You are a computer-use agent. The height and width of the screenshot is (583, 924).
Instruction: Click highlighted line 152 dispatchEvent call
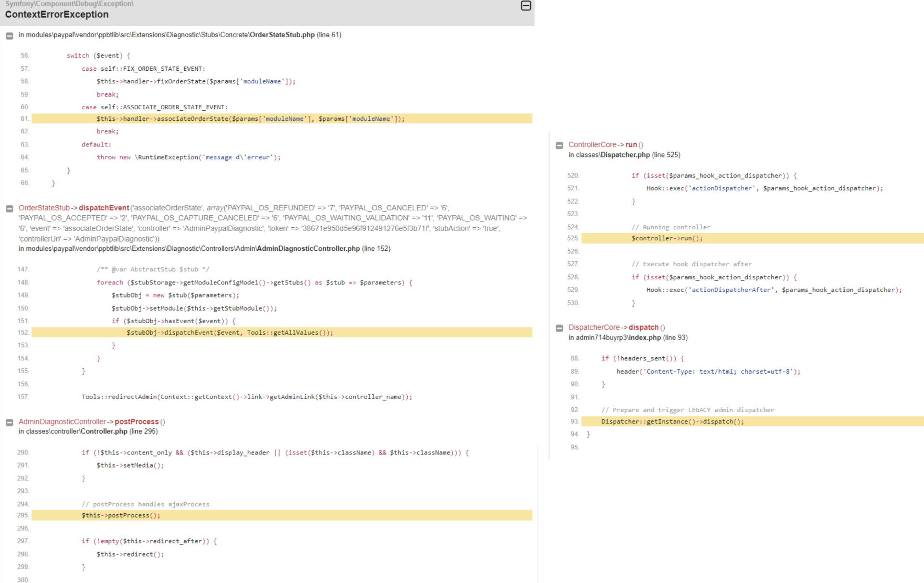(x=282, y=332)
